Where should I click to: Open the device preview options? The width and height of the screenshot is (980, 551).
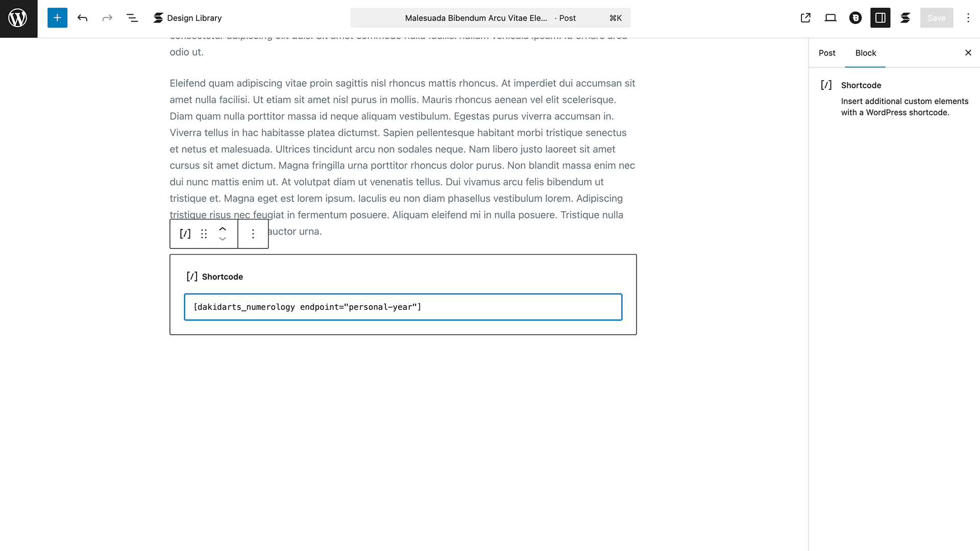(830, 18)
